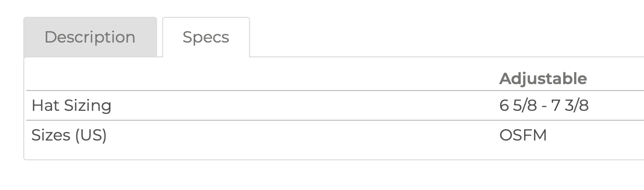
Task: Click the Adjustable column header
Action: point(543,79)
